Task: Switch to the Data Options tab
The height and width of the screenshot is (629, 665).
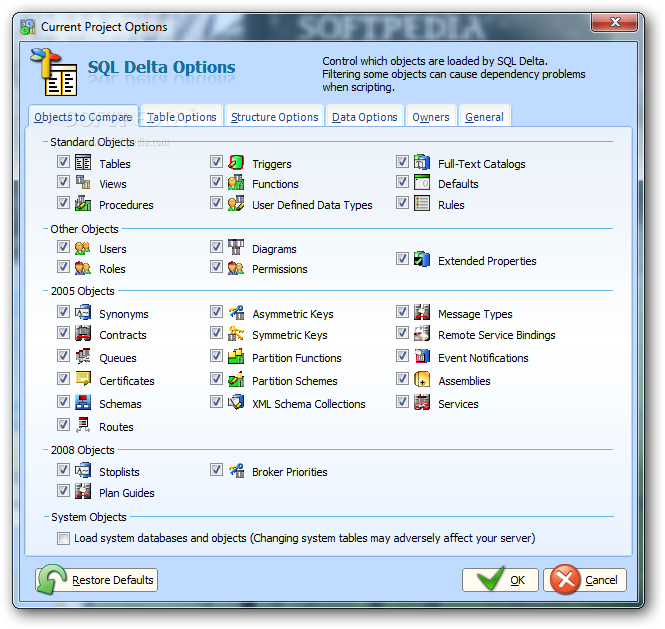Action: click(x=364, y=117)
